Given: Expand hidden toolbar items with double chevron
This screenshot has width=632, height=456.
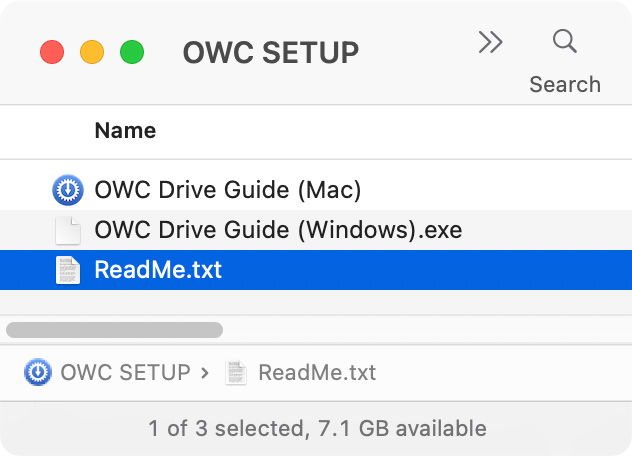Looking at the screenshot, I should point(491,42).
